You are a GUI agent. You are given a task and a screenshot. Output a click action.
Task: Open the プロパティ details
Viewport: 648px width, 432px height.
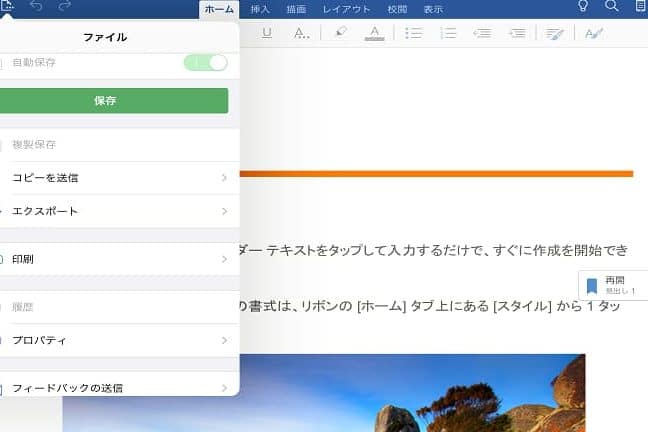120,340
